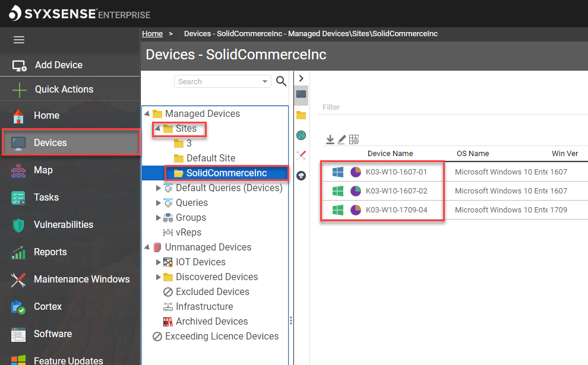Expand the Discovered Devices node

tap(158, 277)
